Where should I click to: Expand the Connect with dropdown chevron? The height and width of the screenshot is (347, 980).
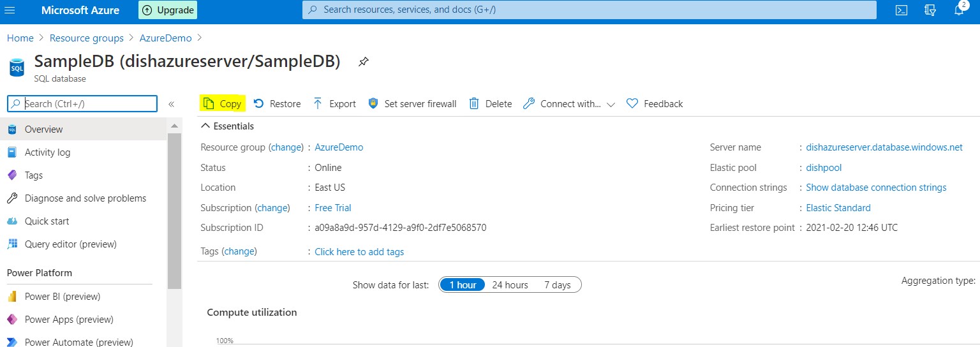[x=611, y=105]
